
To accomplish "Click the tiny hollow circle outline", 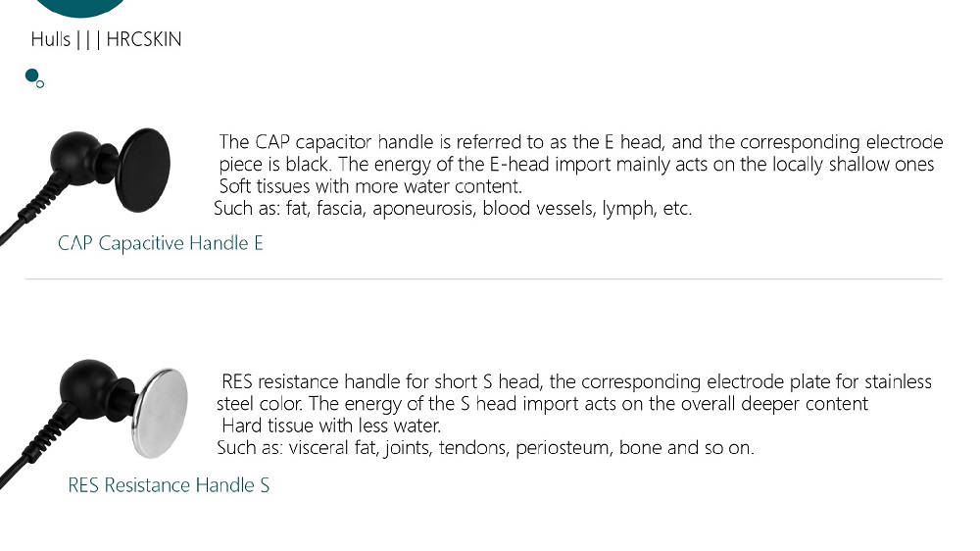I will (40, 84).
